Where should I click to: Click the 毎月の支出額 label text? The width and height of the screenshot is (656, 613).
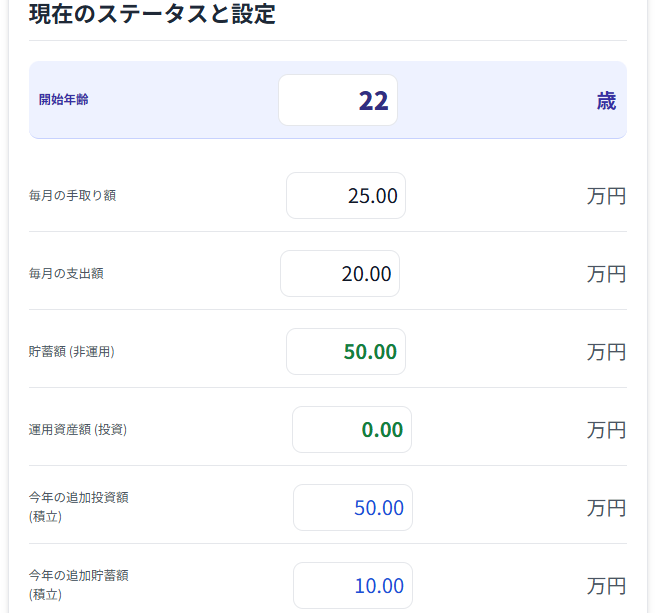click(x=66, y=274)
